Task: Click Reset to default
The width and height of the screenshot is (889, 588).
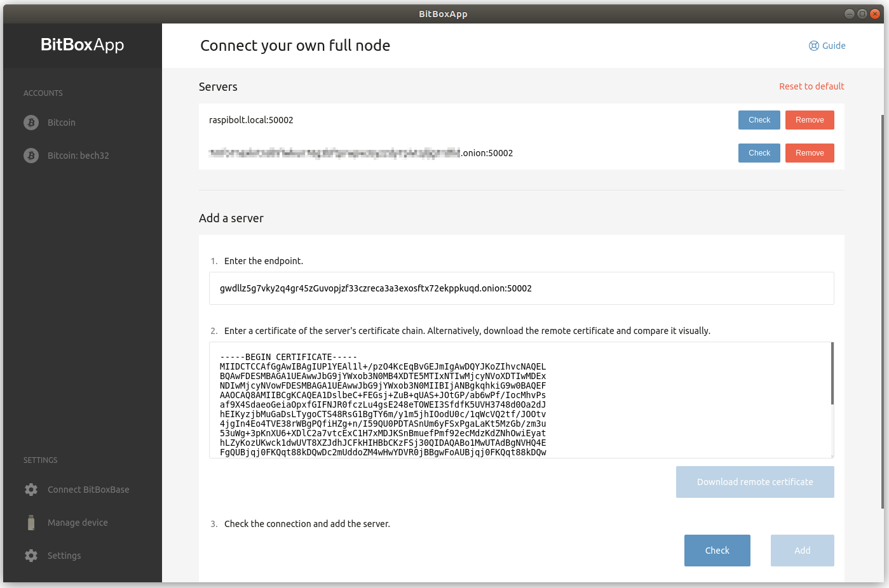Action: click(811, 86)
